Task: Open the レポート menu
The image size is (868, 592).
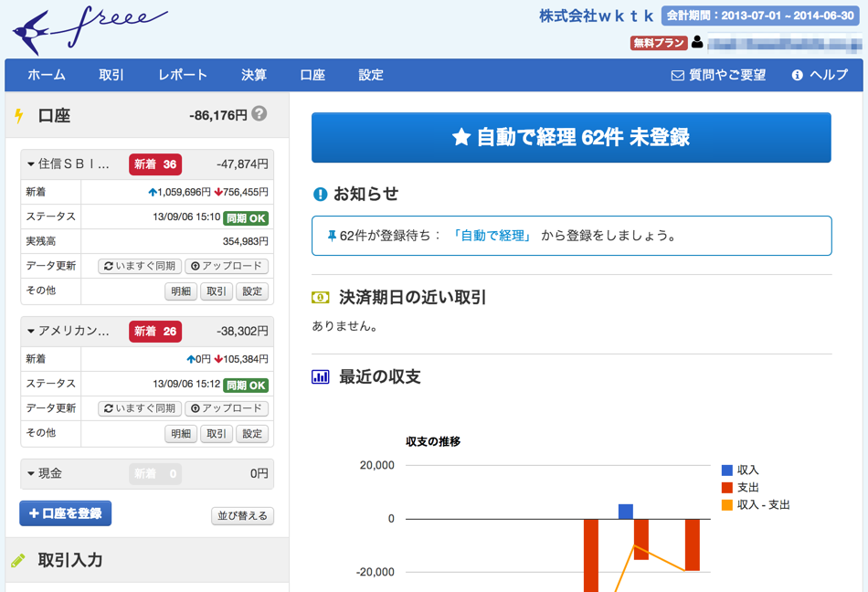Action: [182, 75]
